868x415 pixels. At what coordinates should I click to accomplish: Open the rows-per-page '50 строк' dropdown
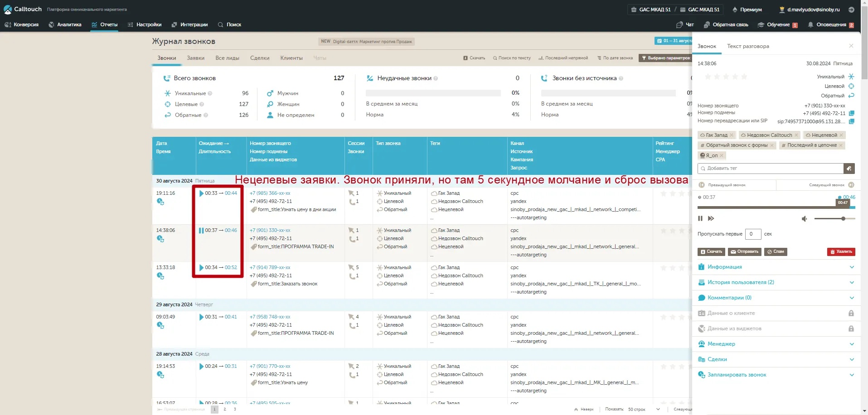point(644,409)
